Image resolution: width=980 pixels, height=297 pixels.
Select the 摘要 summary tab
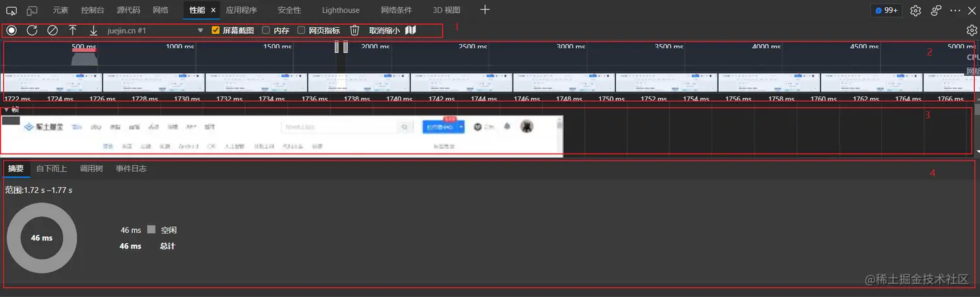pos(16,169)
